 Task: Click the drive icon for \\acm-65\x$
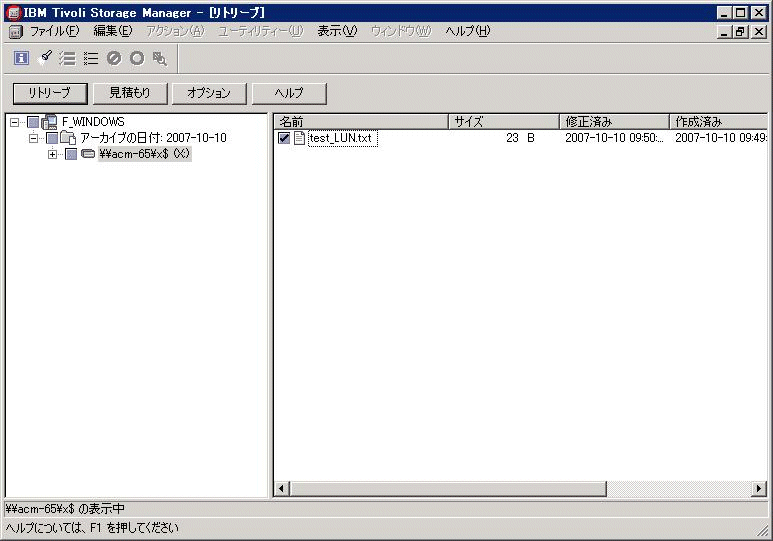88,154
